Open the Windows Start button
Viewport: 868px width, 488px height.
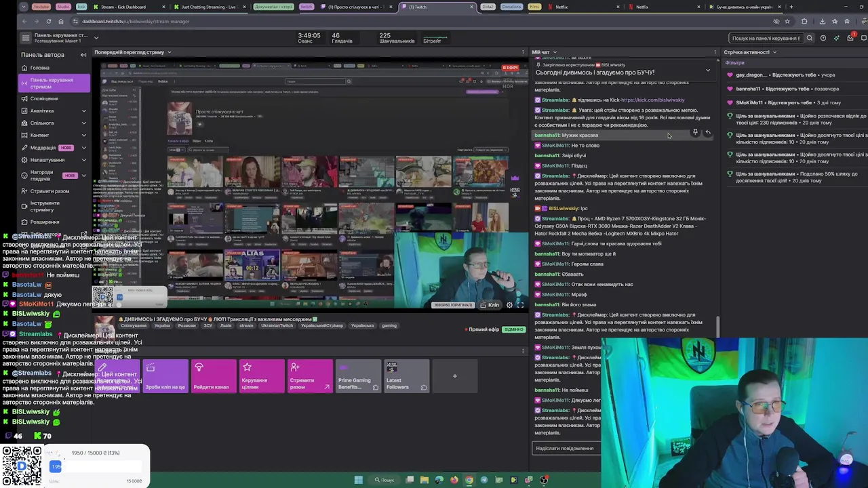tap(359, 480)
